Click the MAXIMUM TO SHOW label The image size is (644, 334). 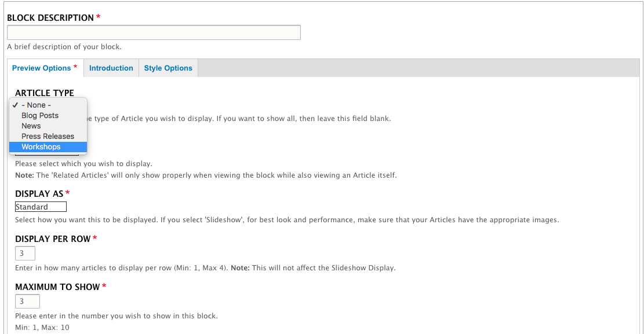tap(57, 287)
